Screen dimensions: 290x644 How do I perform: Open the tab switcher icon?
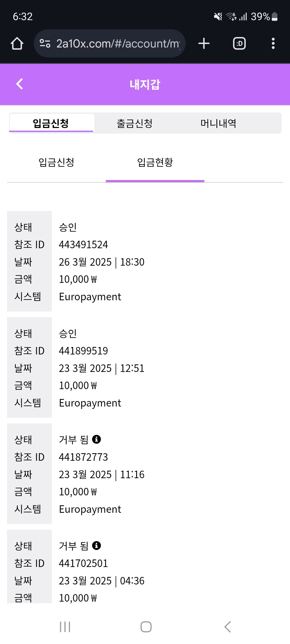(239, 43)
